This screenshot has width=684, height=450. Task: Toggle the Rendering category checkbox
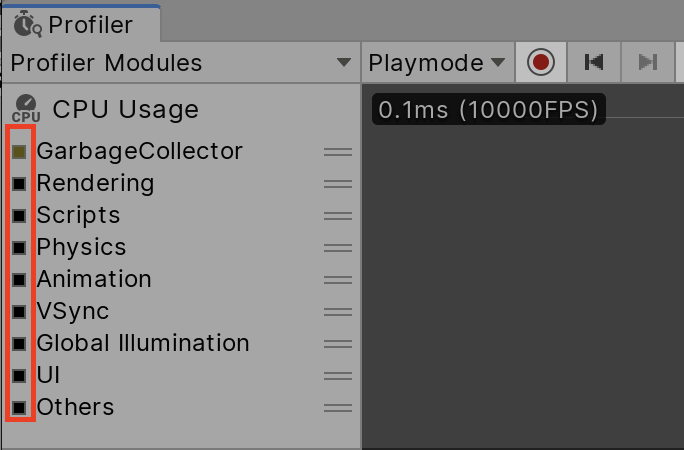19,184
